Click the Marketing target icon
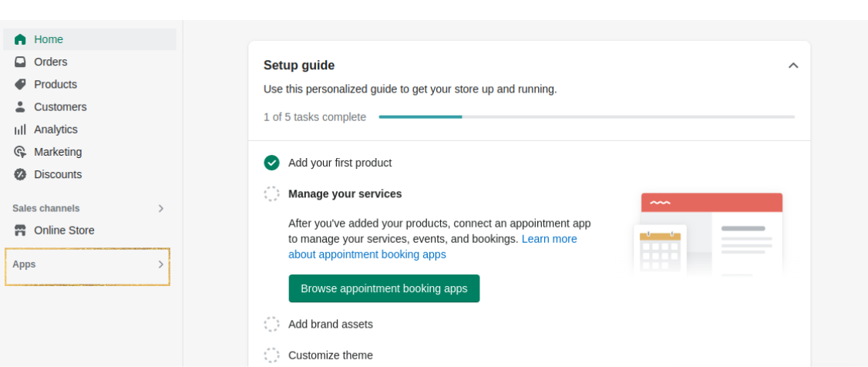This screenshot has height=367, width=868. coord(20,152)
